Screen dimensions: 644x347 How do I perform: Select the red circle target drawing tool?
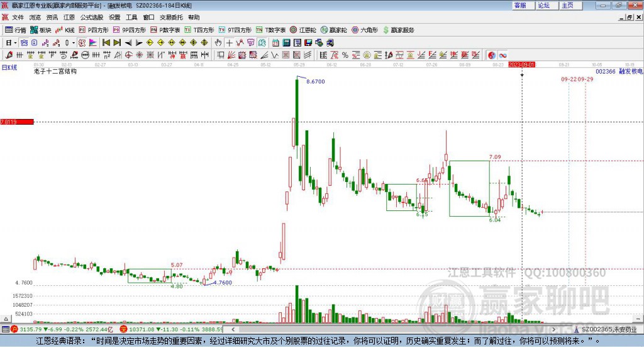pyautogui.click(x=128, y=55)
